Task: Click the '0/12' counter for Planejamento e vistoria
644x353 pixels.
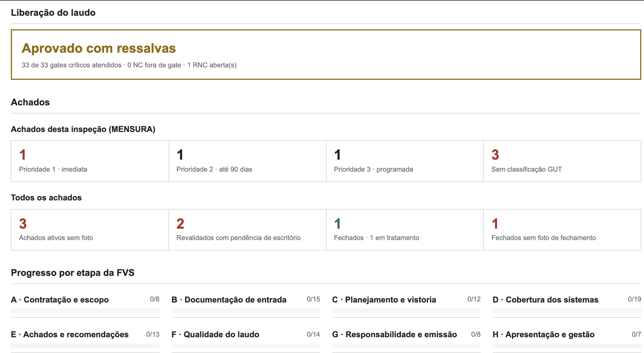Action: point(474,299)
